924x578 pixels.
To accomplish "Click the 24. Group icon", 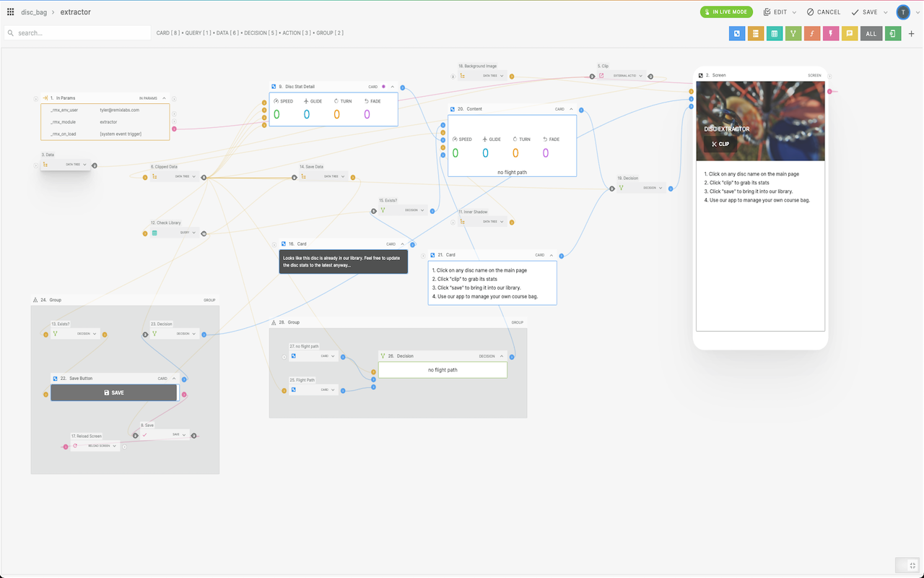I will (35, 300).
